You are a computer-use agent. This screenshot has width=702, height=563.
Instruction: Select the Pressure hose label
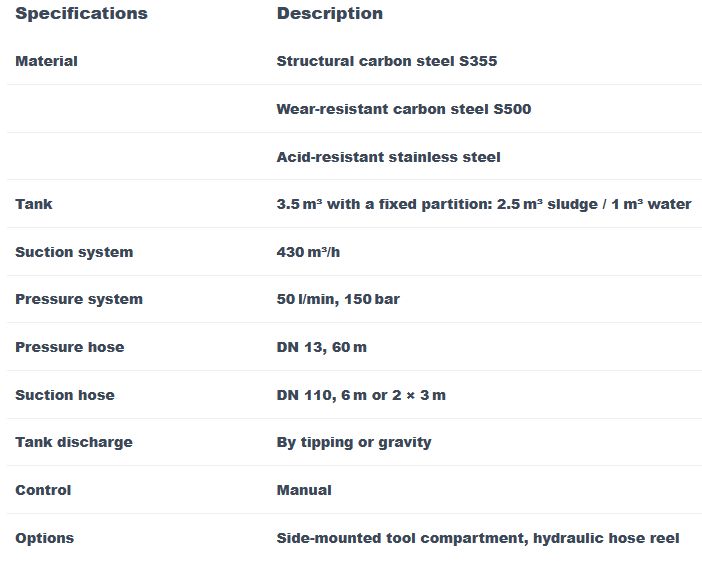(70, 347)
